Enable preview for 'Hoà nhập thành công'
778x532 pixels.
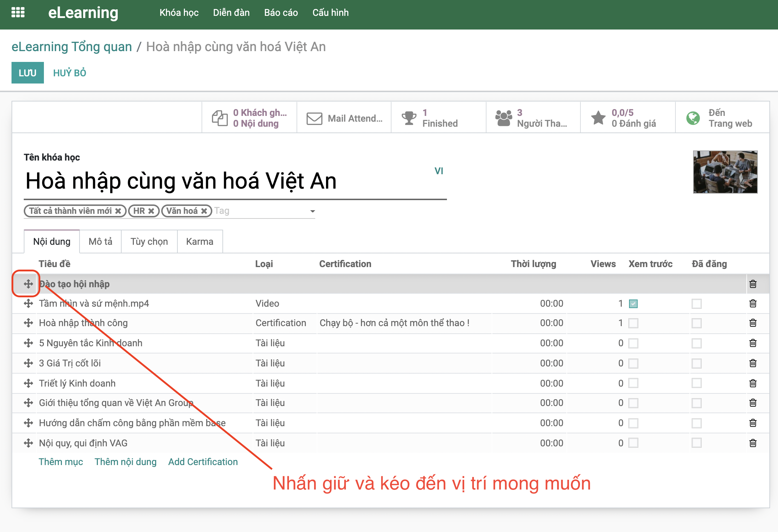tap(633, 323)
